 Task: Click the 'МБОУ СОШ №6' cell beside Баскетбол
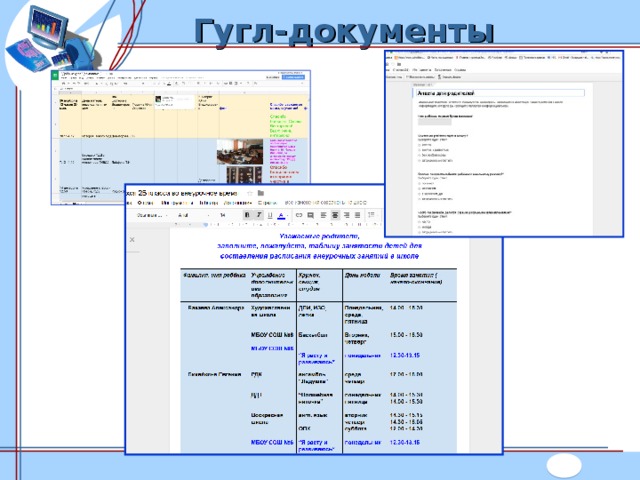tap(272, 335)
